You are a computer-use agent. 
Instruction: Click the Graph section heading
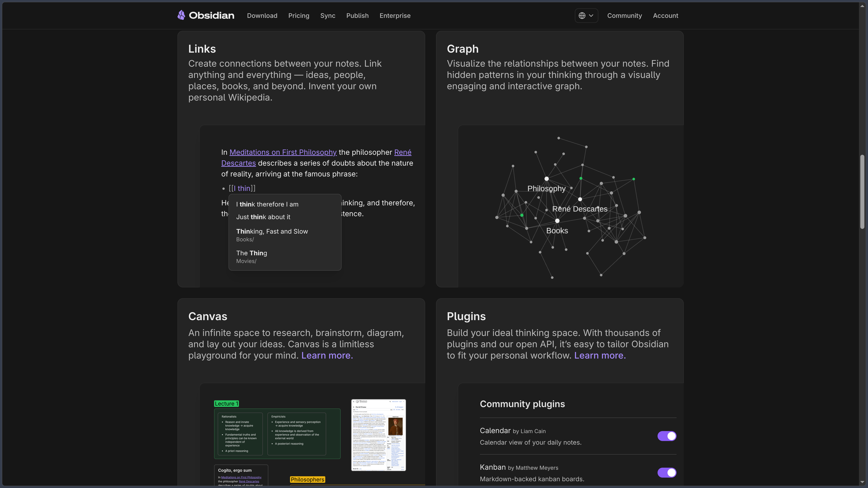pos(462,49)
